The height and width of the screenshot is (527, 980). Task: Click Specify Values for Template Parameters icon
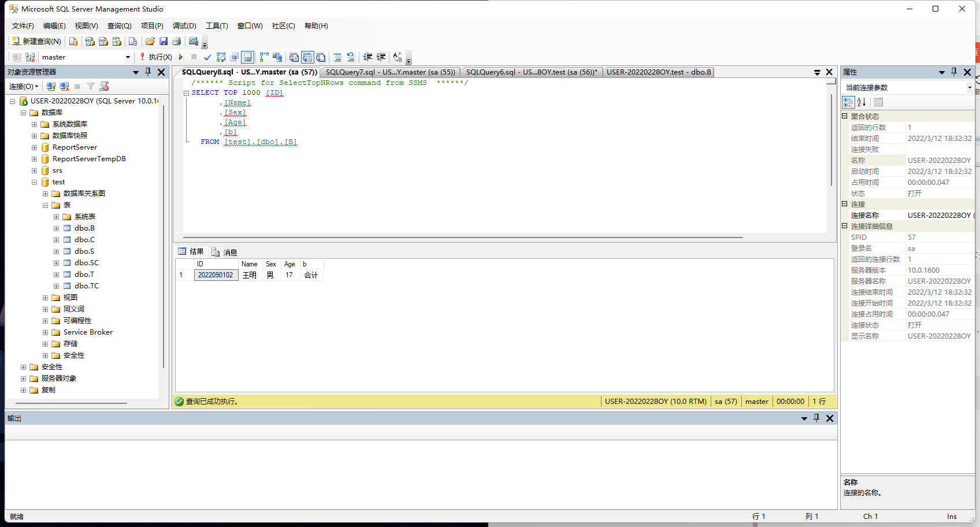pyautogui.click(x=398, y=57)
